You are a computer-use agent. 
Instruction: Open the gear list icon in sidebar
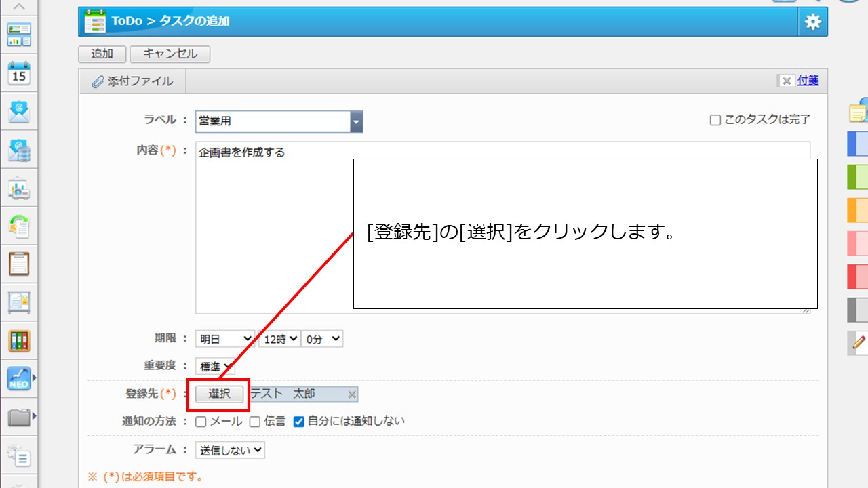point(19,455)
